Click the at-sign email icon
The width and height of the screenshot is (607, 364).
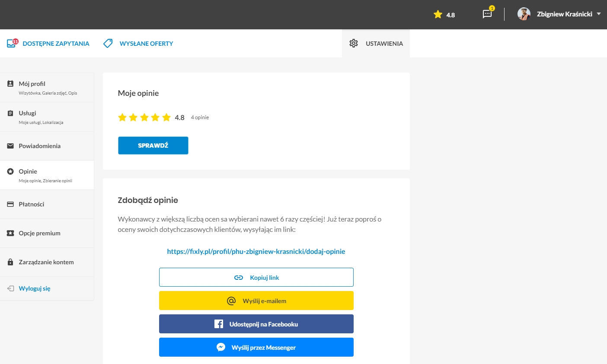click(231, 301)
